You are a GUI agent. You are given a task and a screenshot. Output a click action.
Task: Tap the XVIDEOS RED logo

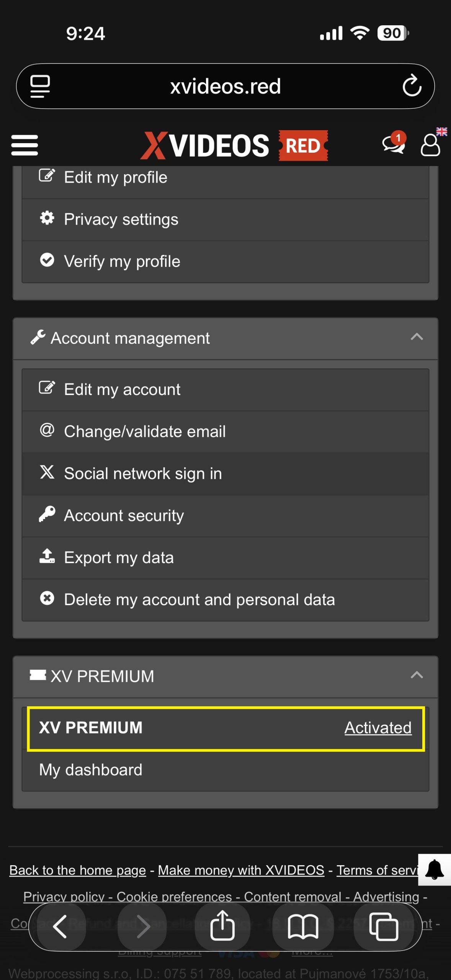point(234,145)
